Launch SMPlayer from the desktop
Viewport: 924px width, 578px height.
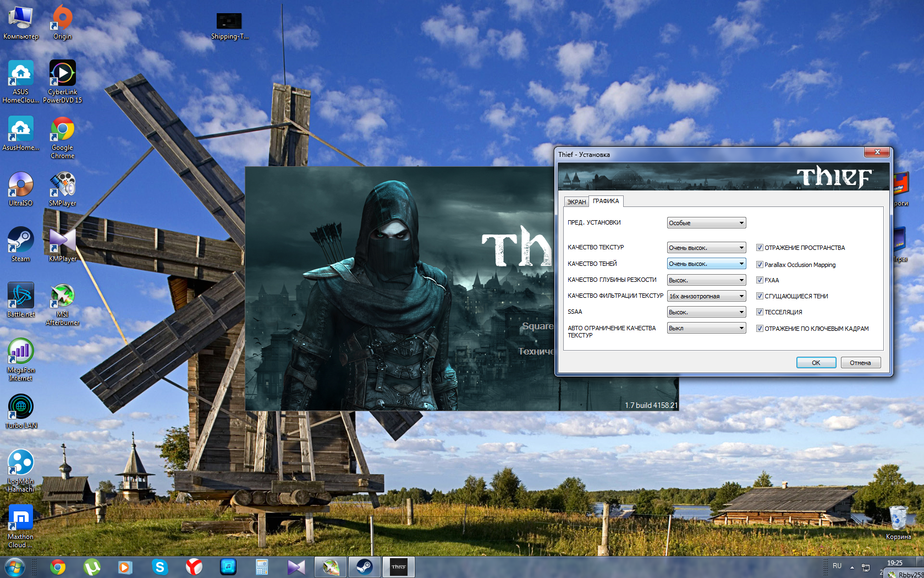tap(62, 189)
